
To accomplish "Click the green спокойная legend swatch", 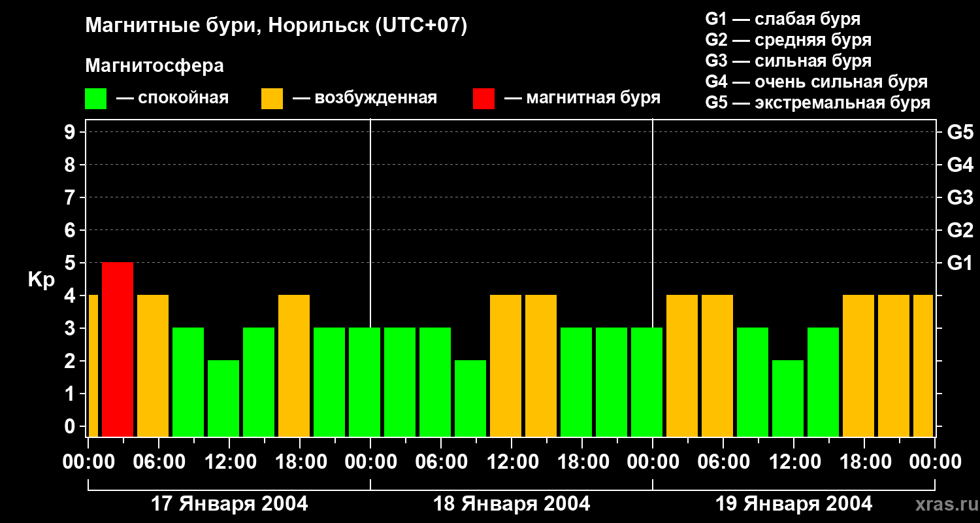I will (x=96, y=99).
